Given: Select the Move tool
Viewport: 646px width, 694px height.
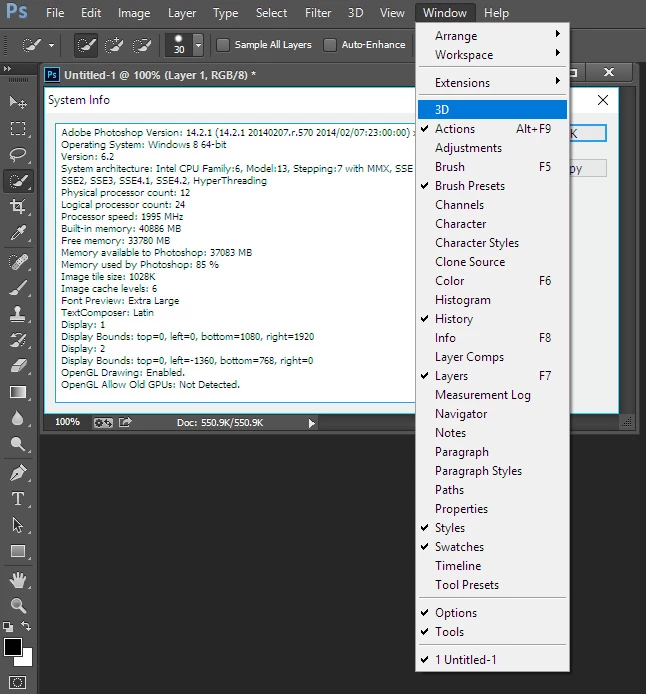Looking at the screenshot, I should point(18,102).
